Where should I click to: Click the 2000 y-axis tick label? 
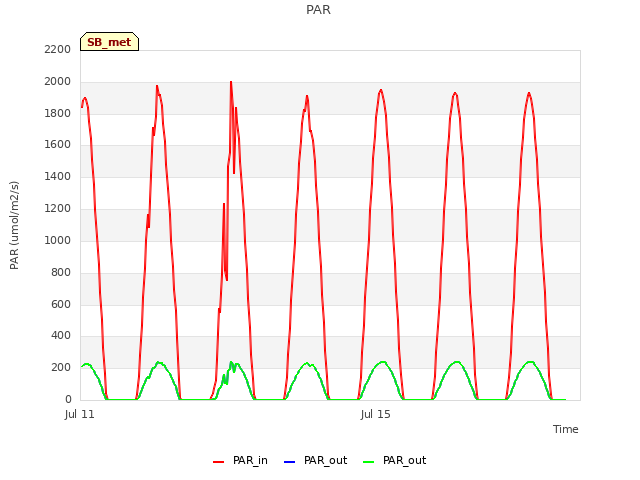pyautogui.click(x=58, y=82)
